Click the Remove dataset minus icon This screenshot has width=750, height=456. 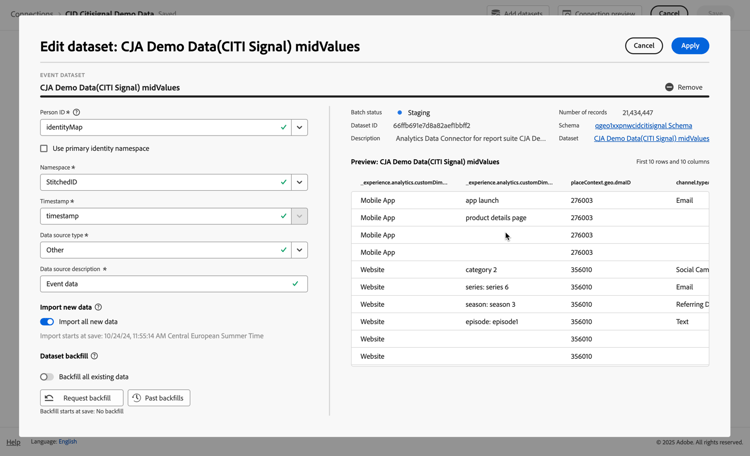[x=669, y=87]
